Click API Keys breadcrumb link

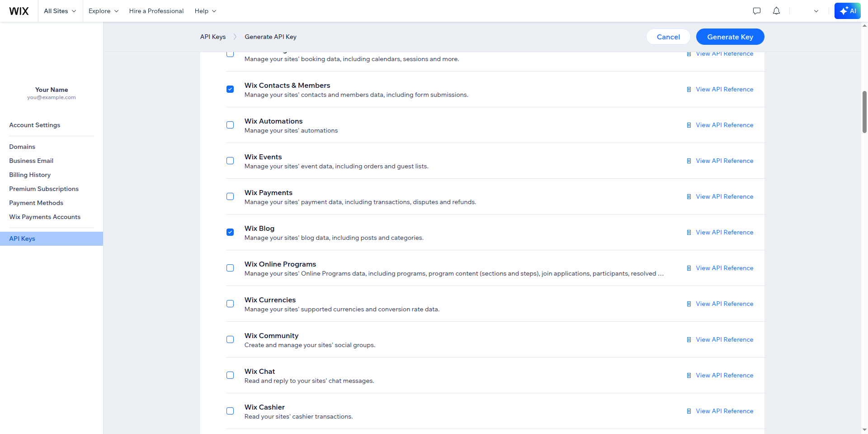point(213,37)
